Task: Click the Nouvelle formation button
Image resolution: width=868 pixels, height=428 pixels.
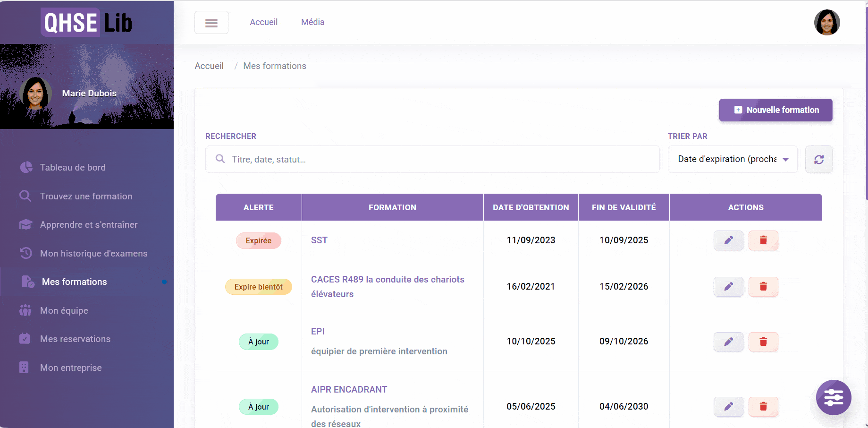Action: pyautogui.click(x=775, y=110)
